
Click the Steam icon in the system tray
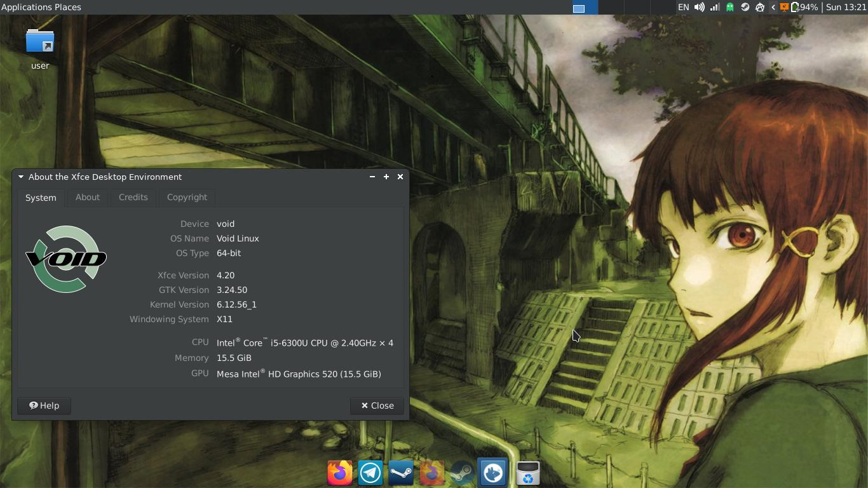(x=745, y=8)
